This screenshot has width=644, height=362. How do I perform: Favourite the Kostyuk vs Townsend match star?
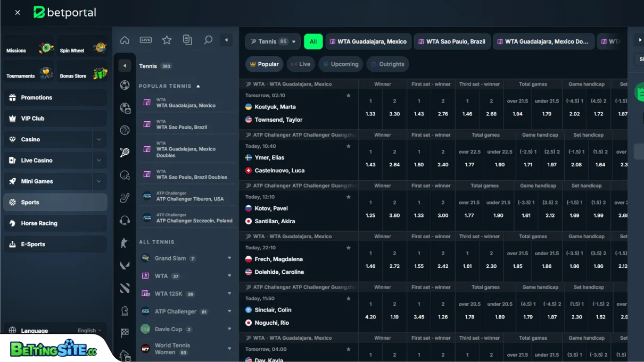click(x=349, y=96)
